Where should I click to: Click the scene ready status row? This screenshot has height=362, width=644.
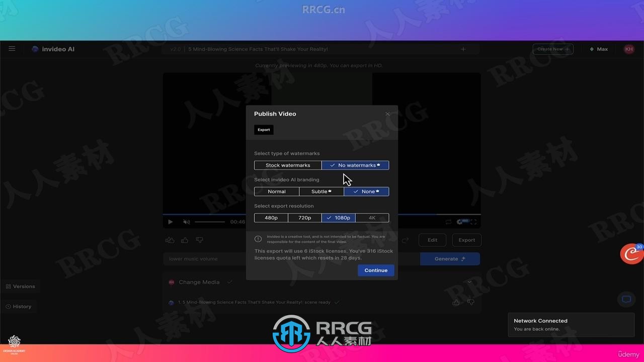click(x=255, y=303)
